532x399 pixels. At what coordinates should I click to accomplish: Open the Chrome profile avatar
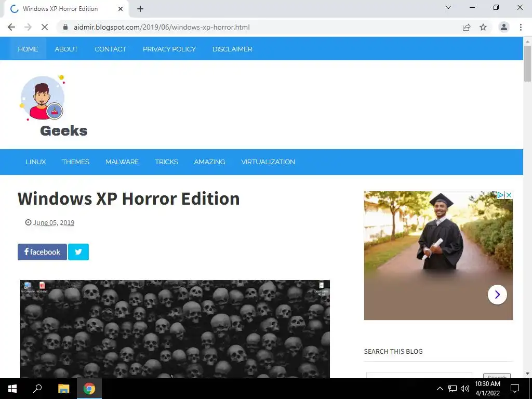click(x=504, y=27)
